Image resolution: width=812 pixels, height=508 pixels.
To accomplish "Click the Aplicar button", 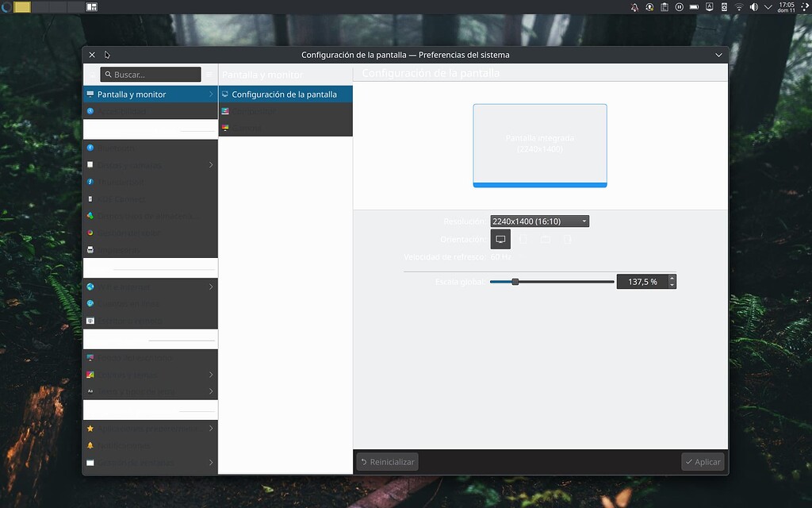I will [x=702, y=461].
